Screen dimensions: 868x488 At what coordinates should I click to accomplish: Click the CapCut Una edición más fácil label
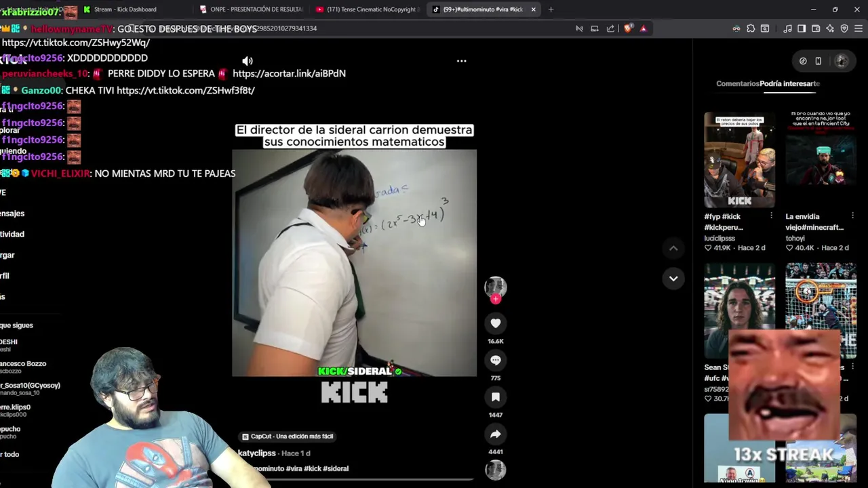288,436
